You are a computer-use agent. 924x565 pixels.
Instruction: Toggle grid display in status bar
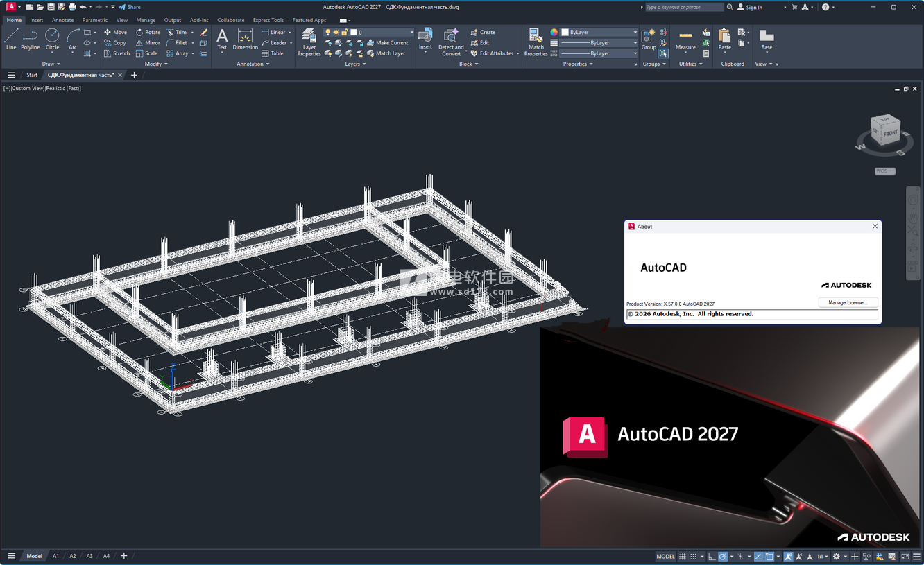683,557
